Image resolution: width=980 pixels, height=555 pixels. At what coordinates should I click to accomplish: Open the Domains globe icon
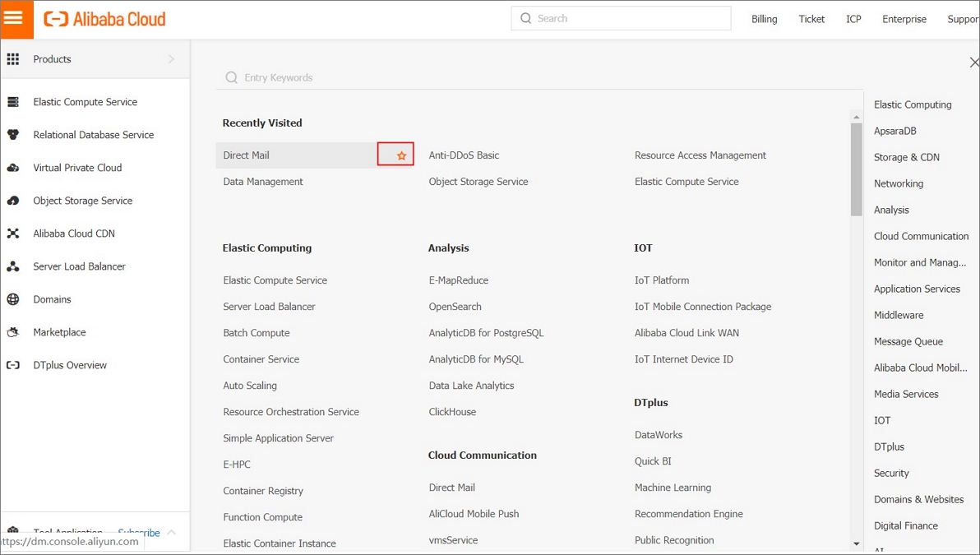point(14,298)
